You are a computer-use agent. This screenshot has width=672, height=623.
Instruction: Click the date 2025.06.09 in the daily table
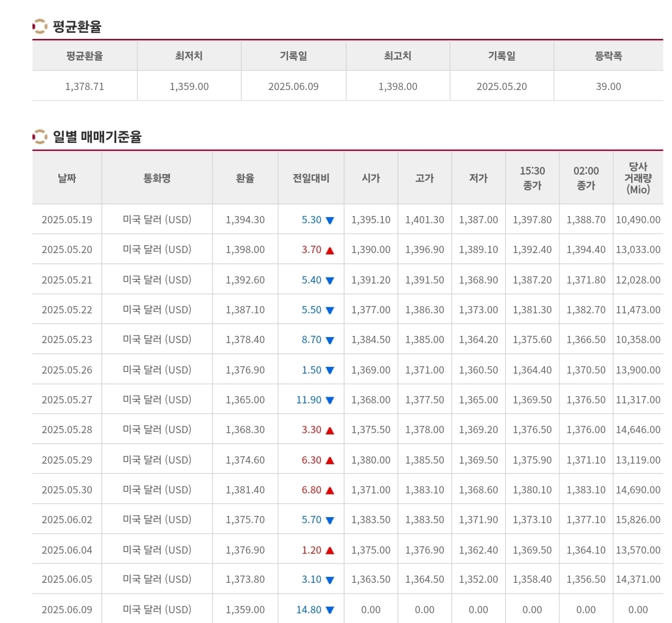[67, 610]
